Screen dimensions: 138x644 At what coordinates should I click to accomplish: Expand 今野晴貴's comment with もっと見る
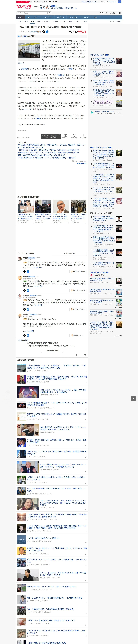(x=38, y=305)
